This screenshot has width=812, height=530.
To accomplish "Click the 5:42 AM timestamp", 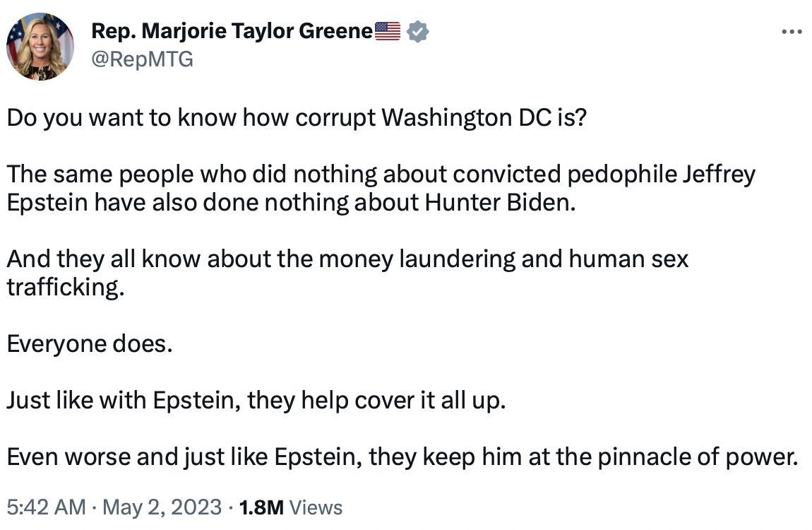I will 46,507.
